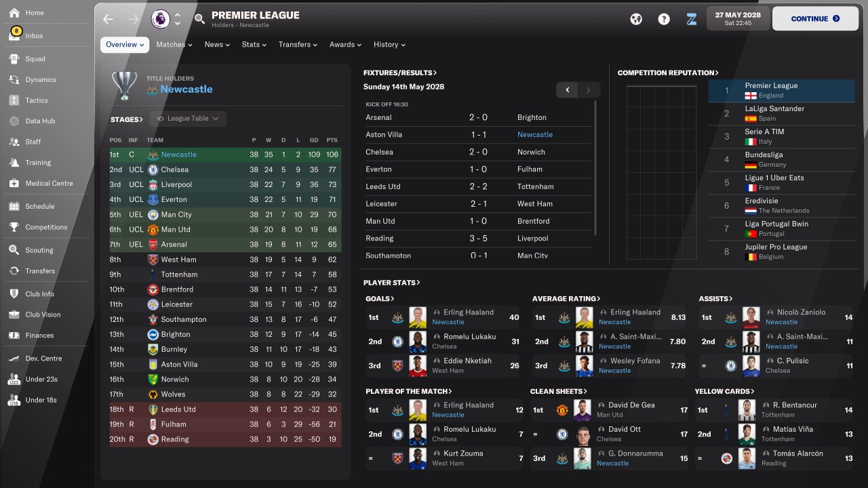Open the Goals stats link
The height and width of the screenshot is (488, 868).
click(x=380, y=299)
